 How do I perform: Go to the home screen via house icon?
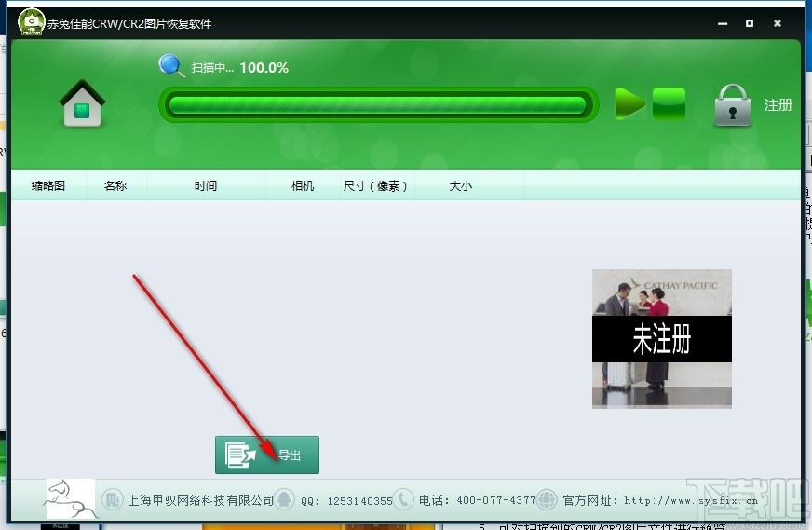pyautogui.click(x=82, y=103)
